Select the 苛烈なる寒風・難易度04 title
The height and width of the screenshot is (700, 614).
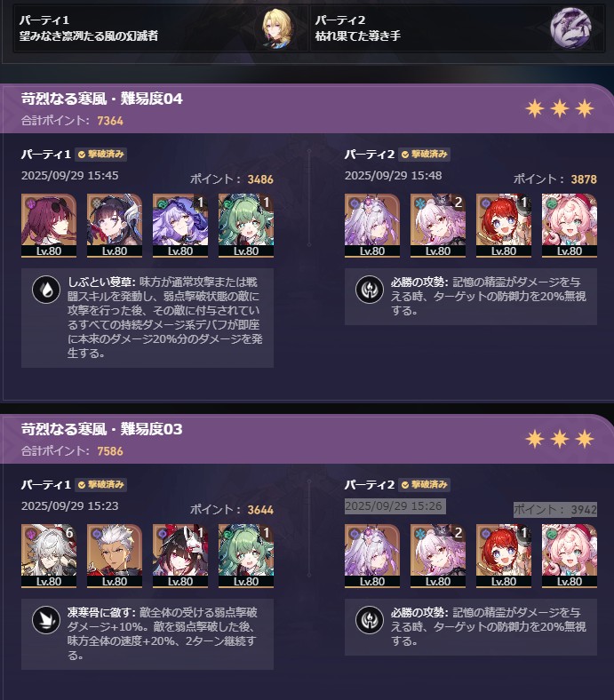(102, 99)
